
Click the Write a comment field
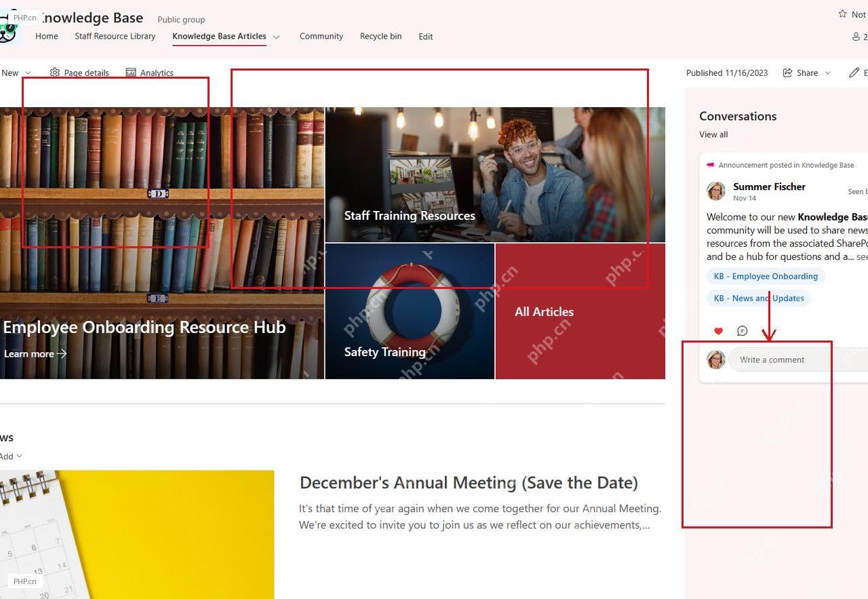point(798,360)
